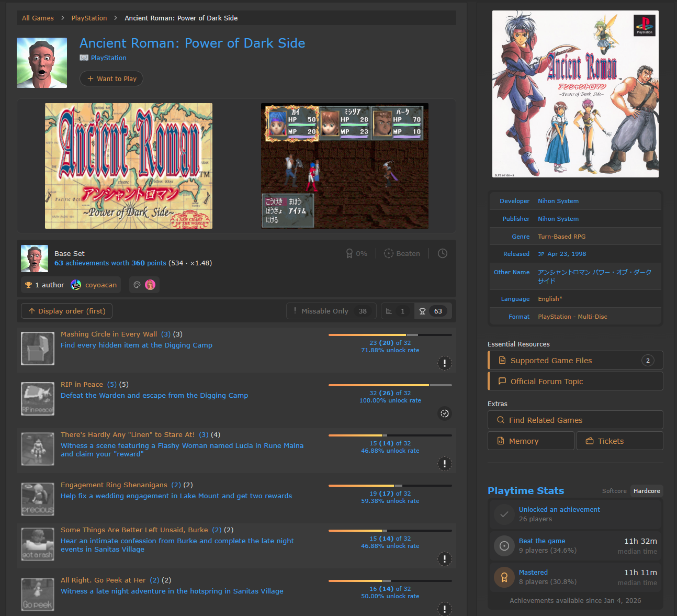This screenshot has width=677, height=616.
Task: Open the Mastered stat link
Action: click(533, 572)
